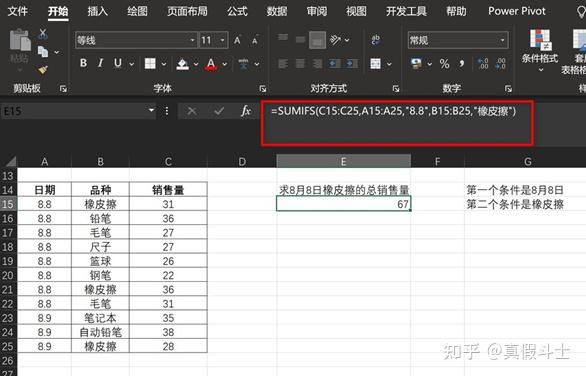Decrease decimal places
Viewport: 586px width, 376px height.
click(x=500, y=64)
